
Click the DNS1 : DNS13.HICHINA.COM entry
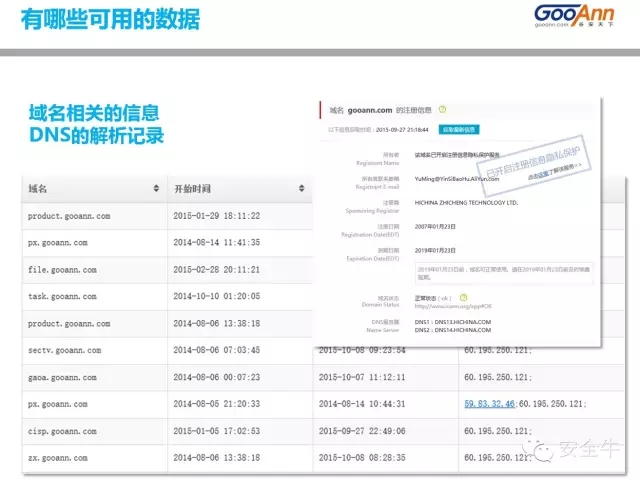click(x=453, y=322)
